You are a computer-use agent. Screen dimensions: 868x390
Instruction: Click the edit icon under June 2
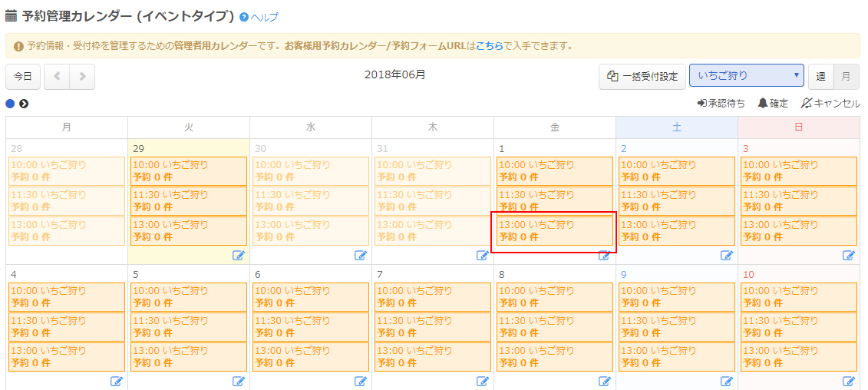coord(727,256)
